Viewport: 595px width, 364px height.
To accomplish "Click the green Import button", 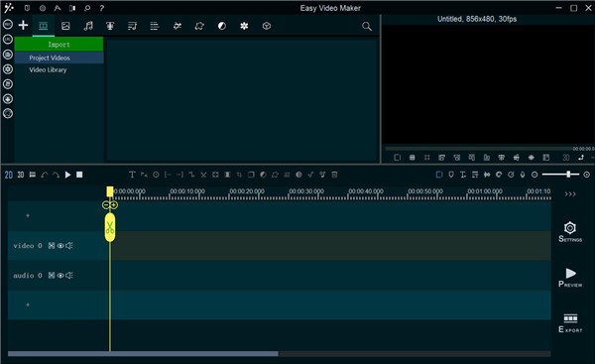I will pos(59,44).
